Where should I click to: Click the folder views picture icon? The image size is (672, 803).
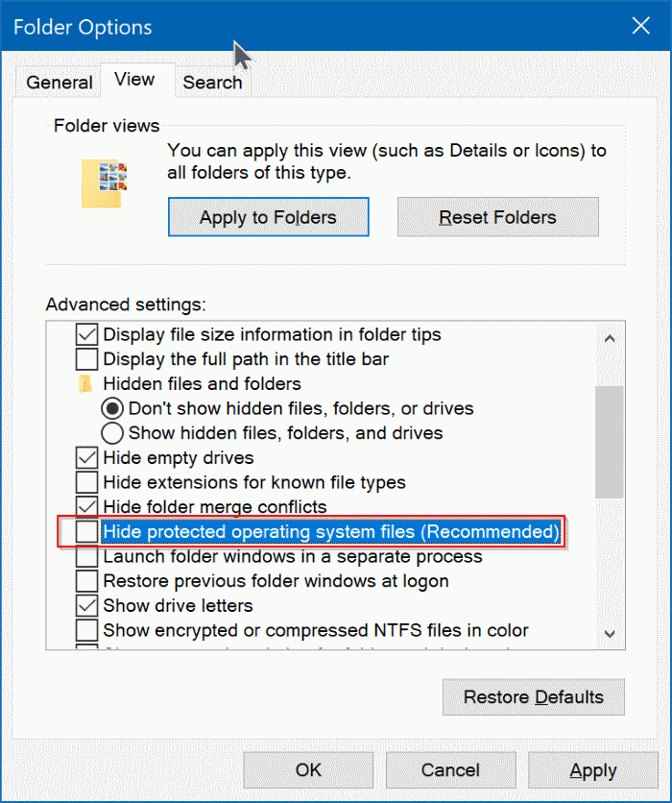(x=104, y=183)
